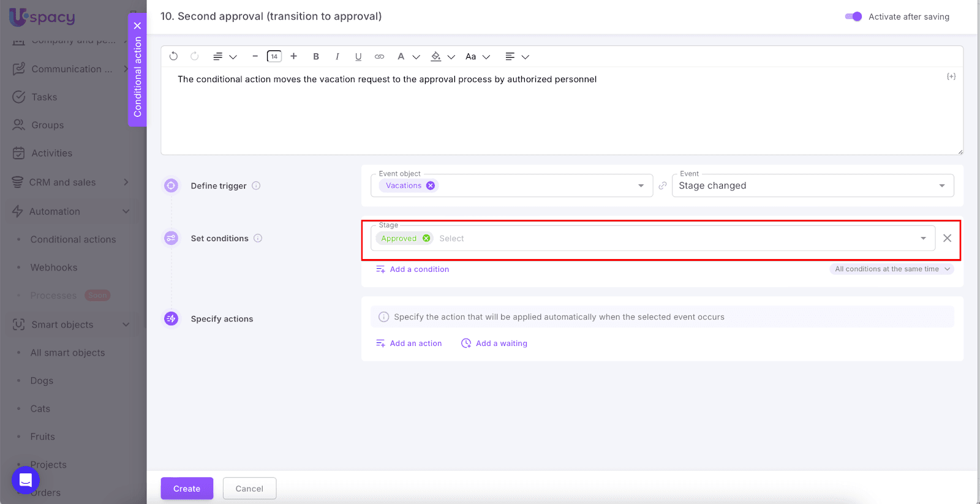Expand the Event object dropdown
Screen dimensions: 980x504
point(641,186)
